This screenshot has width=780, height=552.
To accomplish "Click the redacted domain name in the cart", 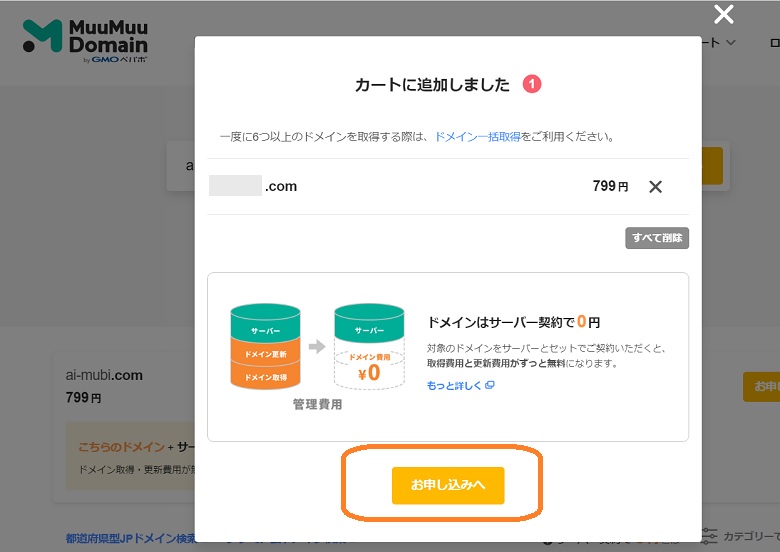I will click(x=235, y=185).
